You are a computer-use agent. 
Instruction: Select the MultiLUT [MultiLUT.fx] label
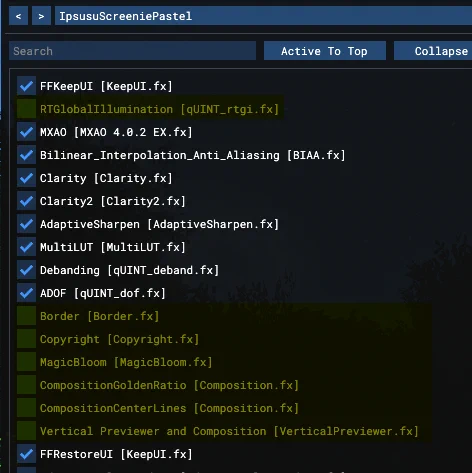(x=113, y=247)
